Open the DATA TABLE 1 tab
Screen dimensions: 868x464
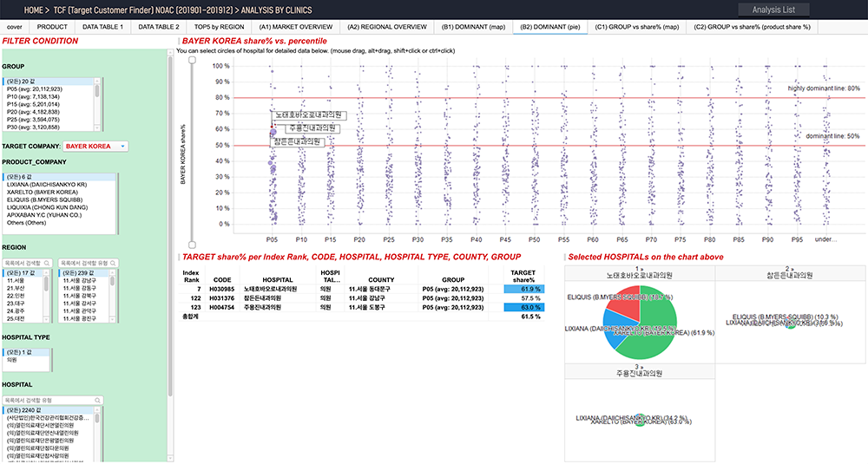(102, 27)
